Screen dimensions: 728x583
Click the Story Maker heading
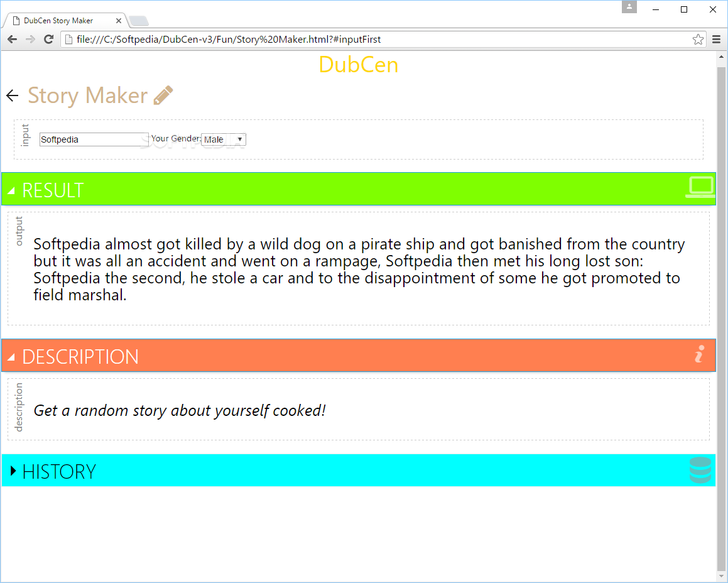click(88, 95)
